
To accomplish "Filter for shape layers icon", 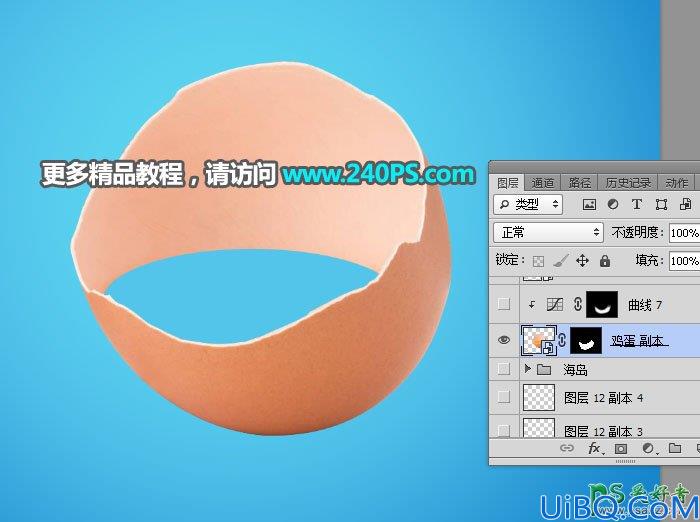I will click(x=661, y=205).
